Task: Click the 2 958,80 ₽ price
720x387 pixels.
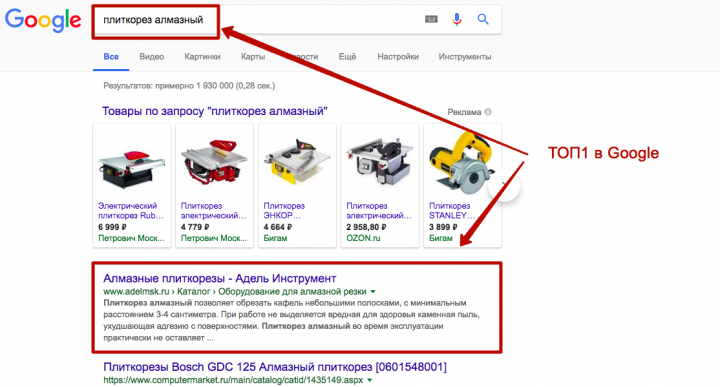Action: [366, 227]
